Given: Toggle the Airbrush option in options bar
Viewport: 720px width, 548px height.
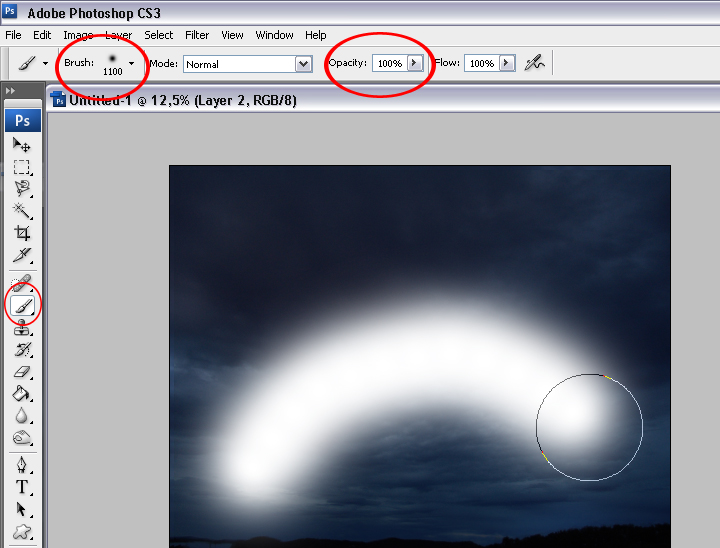Looking at the screenshot, I should [536, 63].
